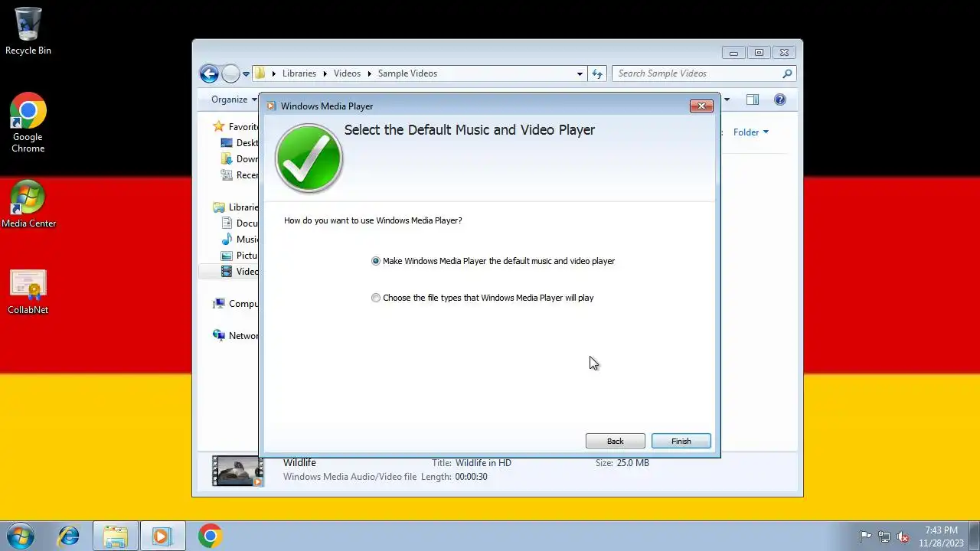Click the Action Center flag tray icon
The width and height of the screenshot is (980, 551).
click(865, 536)
